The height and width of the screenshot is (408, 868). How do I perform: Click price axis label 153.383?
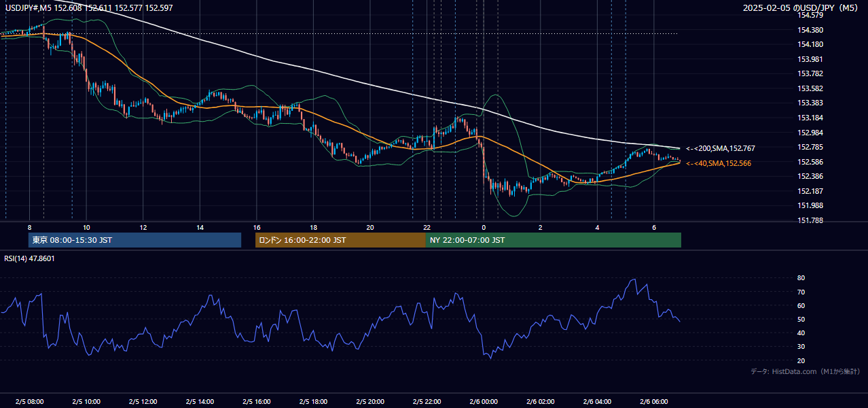[x=810, y=103]
